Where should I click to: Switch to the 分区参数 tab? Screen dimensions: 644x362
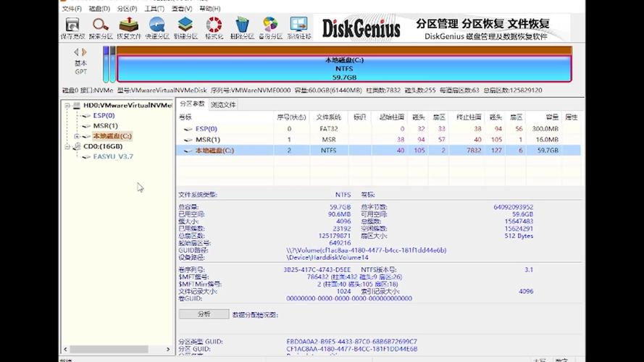[192, 104]
